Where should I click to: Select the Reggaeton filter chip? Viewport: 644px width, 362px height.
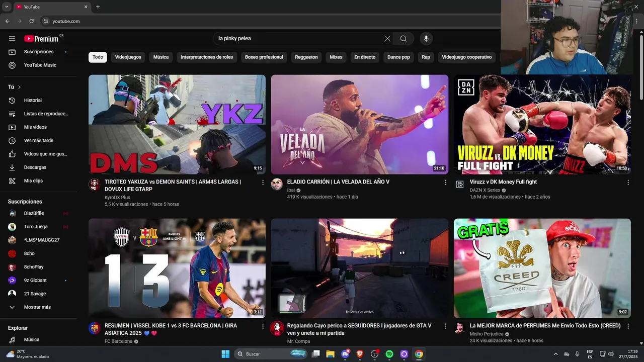tap(306, 57)
